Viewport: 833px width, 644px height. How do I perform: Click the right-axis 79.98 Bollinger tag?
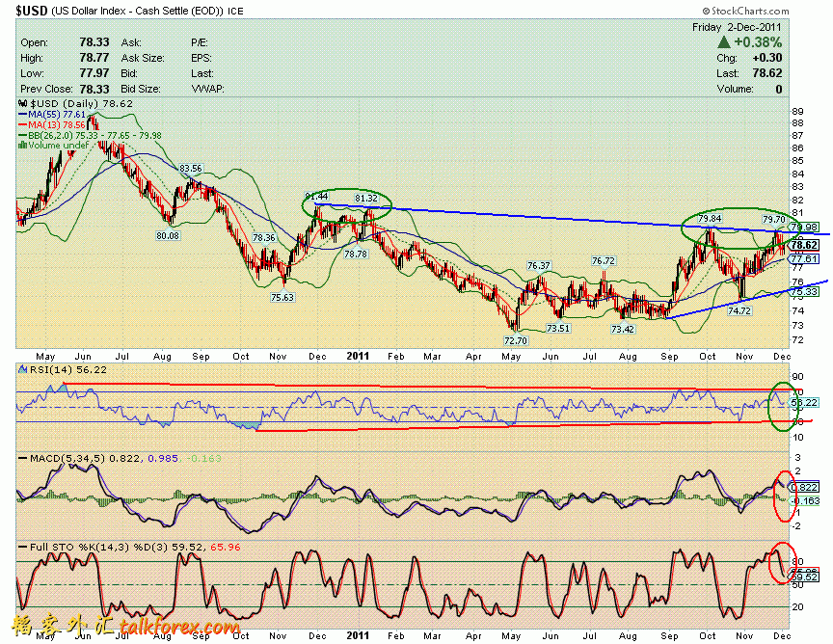point(804,227)
